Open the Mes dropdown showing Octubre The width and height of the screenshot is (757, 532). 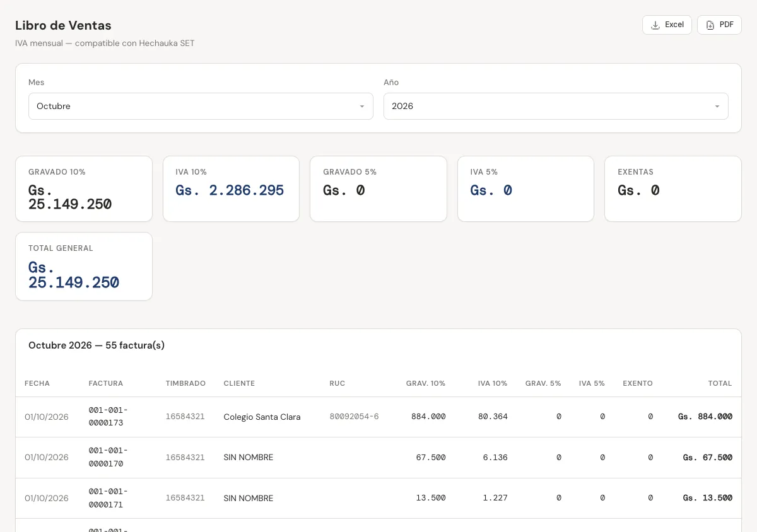click(201, 107)
